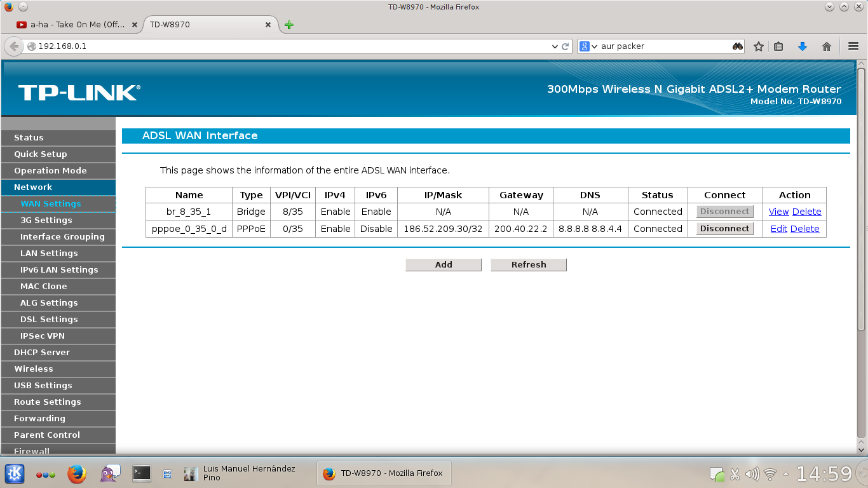Open IPv6 LAN Settings submenu item
The image size is (868, 488).
(58, 269)
